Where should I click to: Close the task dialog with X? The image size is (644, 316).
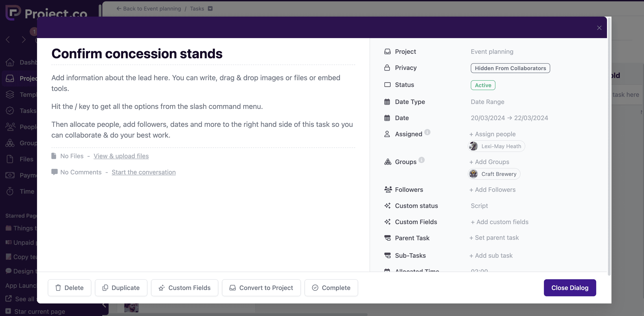599,28
